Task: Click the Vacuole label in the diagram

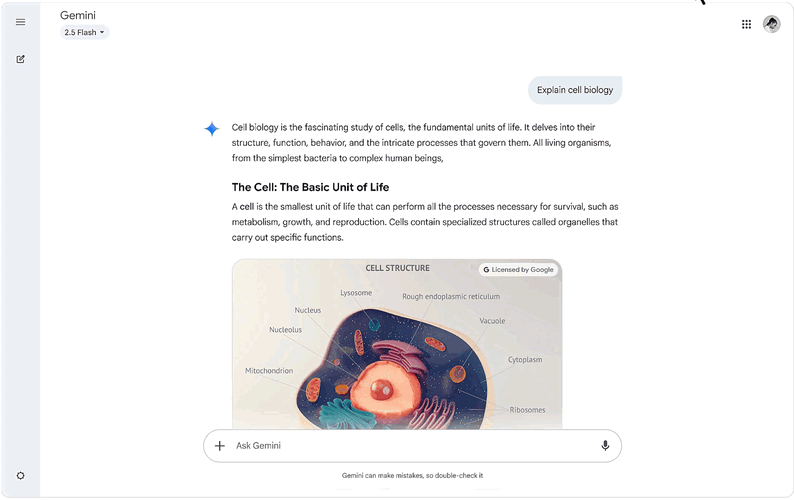Action: coord(492,321)
